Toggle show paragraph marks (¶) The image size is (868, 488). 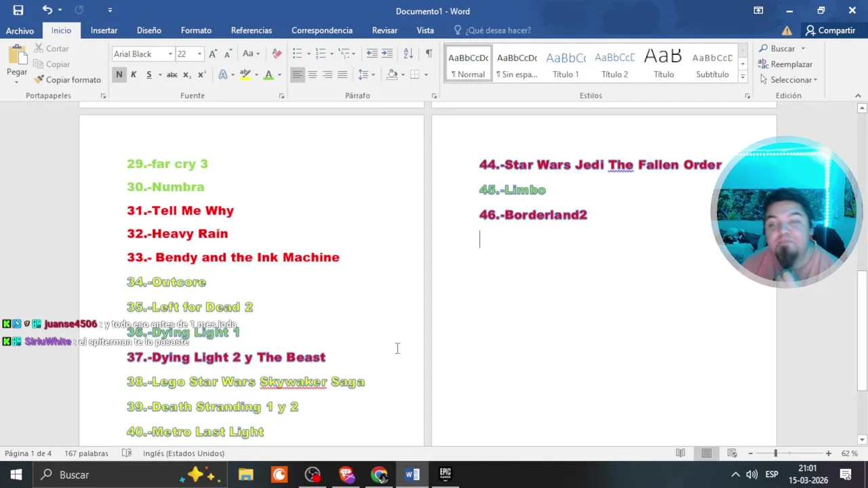tap(429, 54)
